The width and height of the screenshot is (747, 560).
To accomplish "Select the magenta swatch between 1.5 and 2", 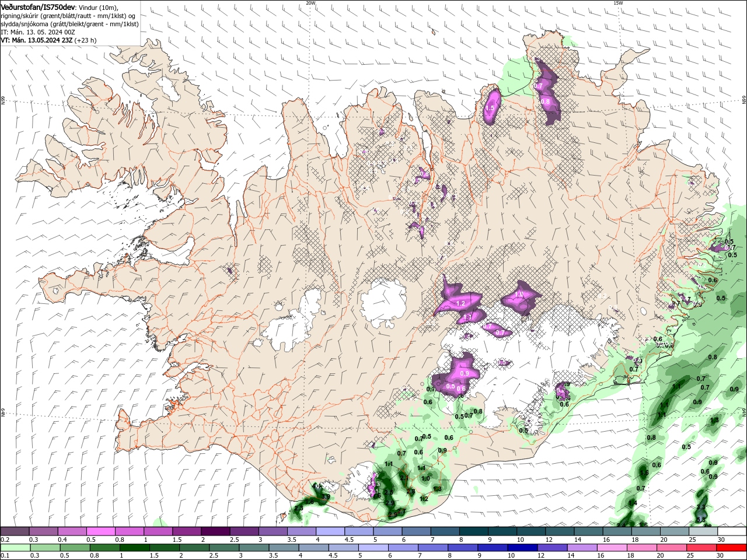I will (x=187, y=531).
